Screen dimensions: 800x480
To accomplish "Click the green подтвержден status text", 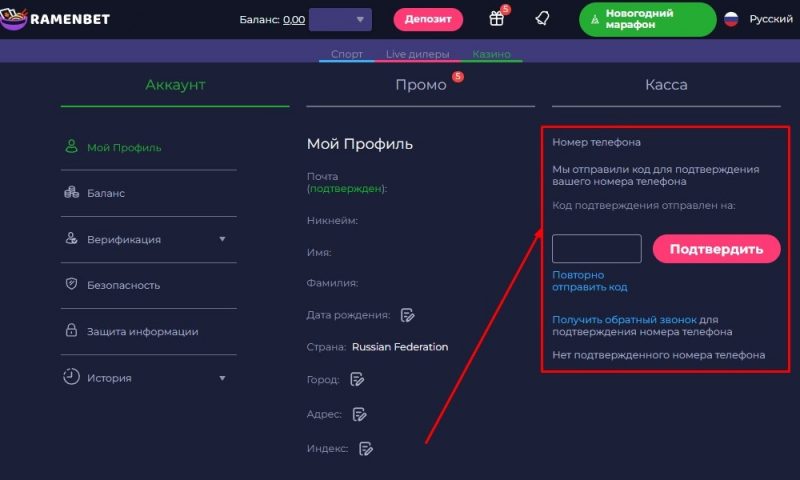I will tap(346, 189).
